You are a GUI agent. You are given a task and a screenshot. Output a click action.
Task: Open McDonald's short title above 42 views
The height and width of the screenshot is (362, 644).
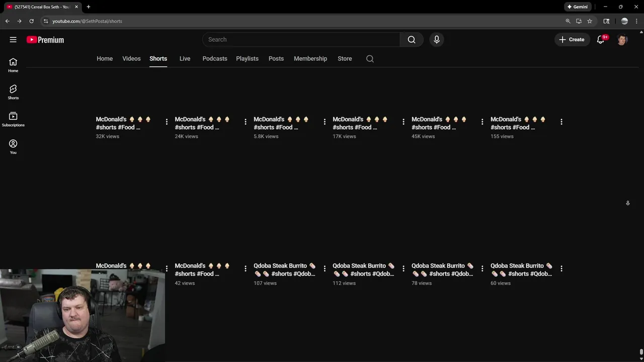(202, 270)
